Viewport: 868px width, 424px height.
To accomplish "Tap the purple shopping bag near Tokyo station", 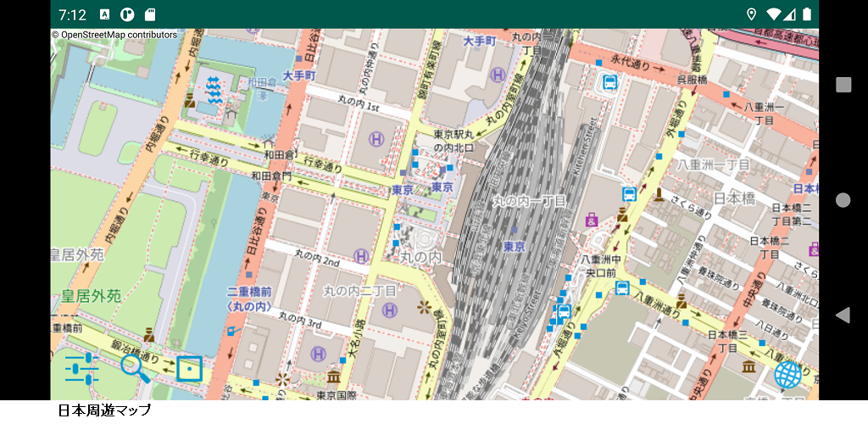I will 592,220.
